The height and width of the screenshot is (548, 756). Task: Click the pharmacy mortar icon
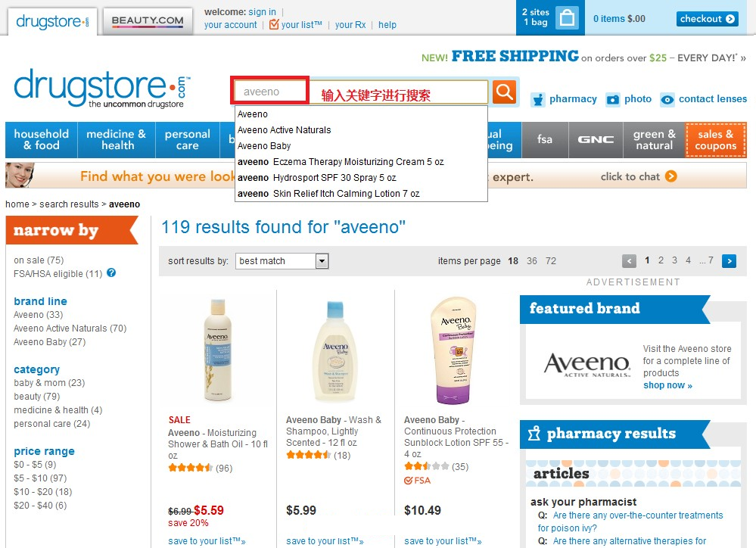point(537,99)
